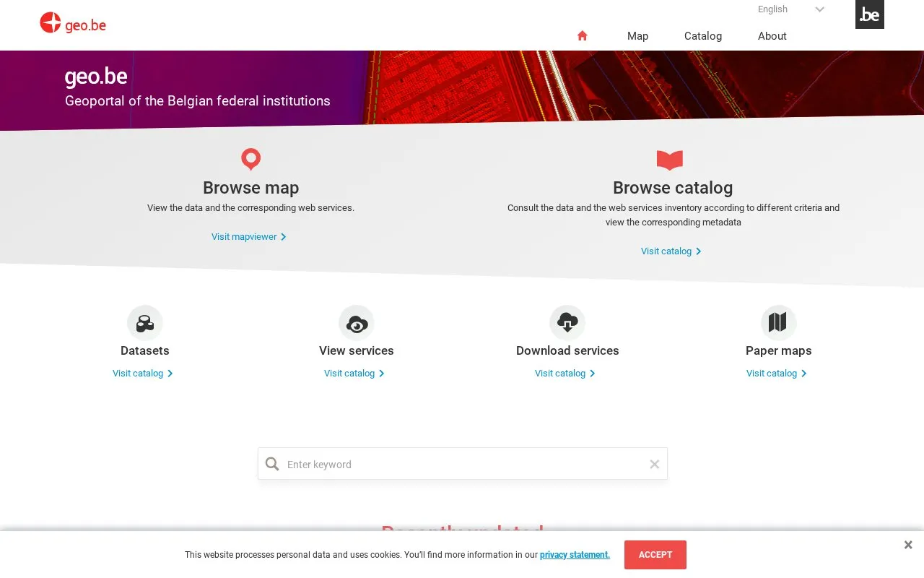Click the Paper maps heading
The image size is (924, 578).
pyautogui.click(x=779, y=350)
